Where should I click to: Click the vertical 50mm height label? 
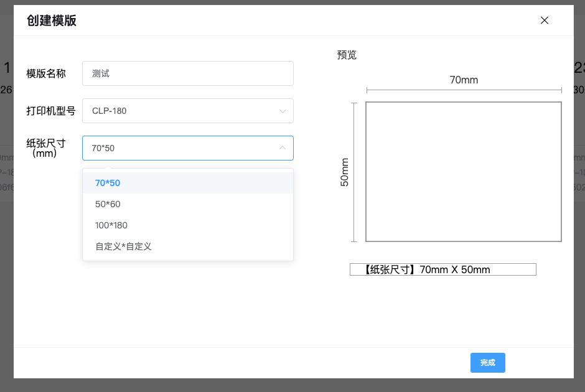click(344, 172)
